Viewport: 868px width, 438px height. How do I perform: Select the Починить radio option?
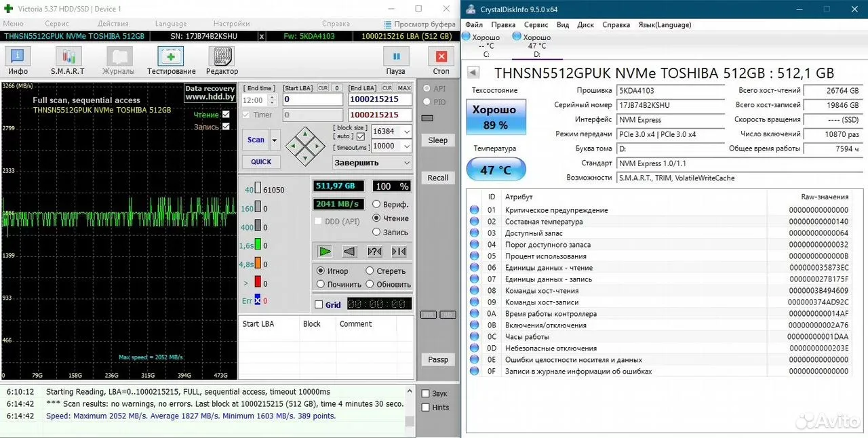321,284
